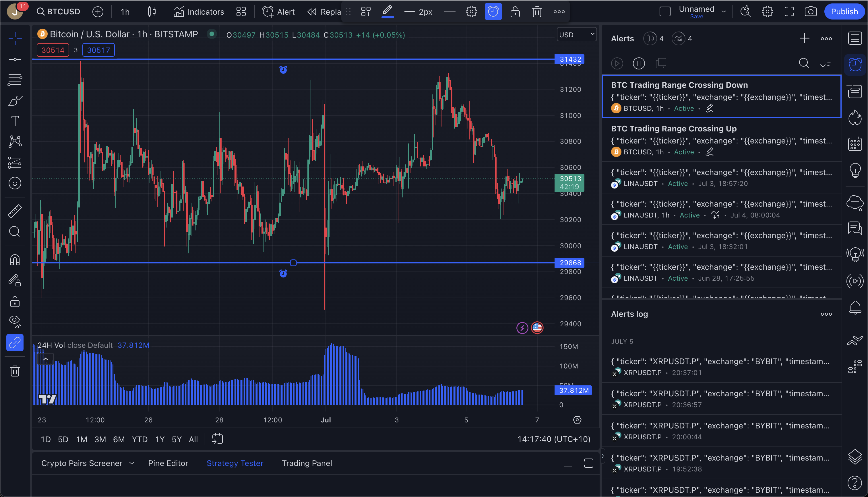Search alerts with magnifier icon
Image resolution: width=868 pixels, height=497 pixels.
[x=804, y=63]
